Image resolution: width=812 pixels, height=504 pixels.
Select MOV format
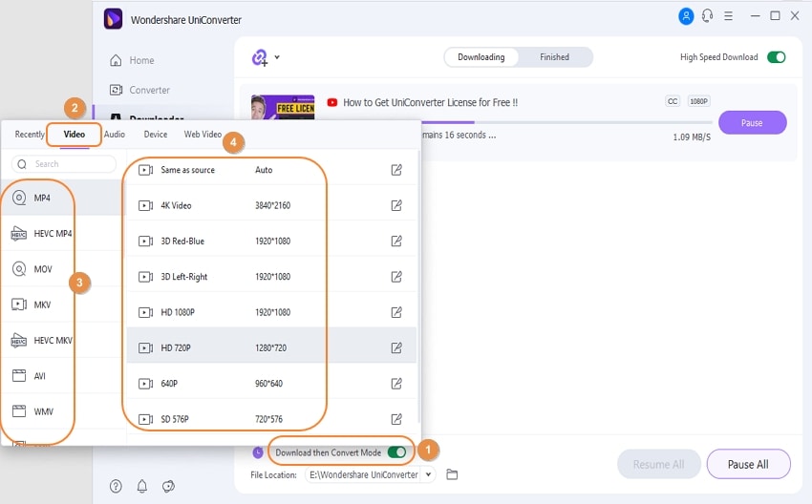pos(62,269)
